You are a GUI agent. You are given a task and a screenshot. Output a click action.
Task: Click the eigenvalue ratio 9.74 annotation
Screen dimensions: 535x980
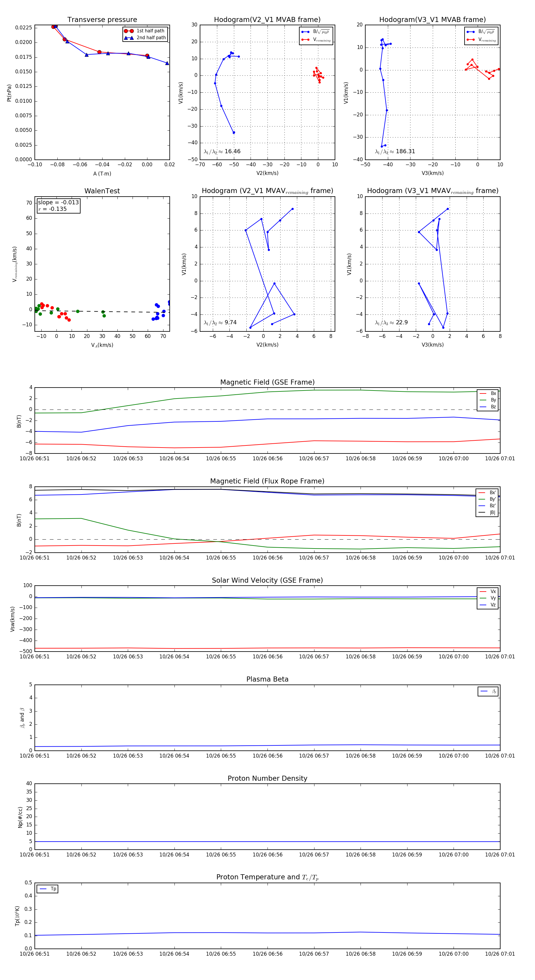coord(220,323)
